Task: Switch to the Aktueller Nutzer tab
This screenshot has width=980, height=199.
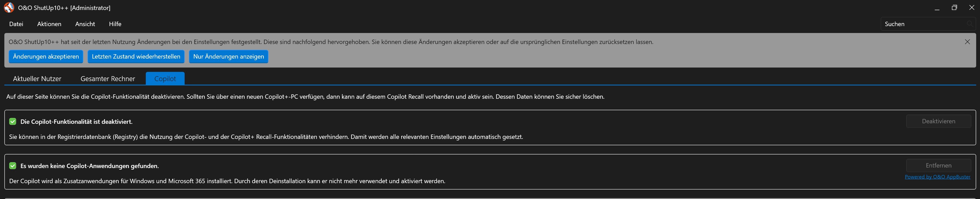Action: coord(37,79)
